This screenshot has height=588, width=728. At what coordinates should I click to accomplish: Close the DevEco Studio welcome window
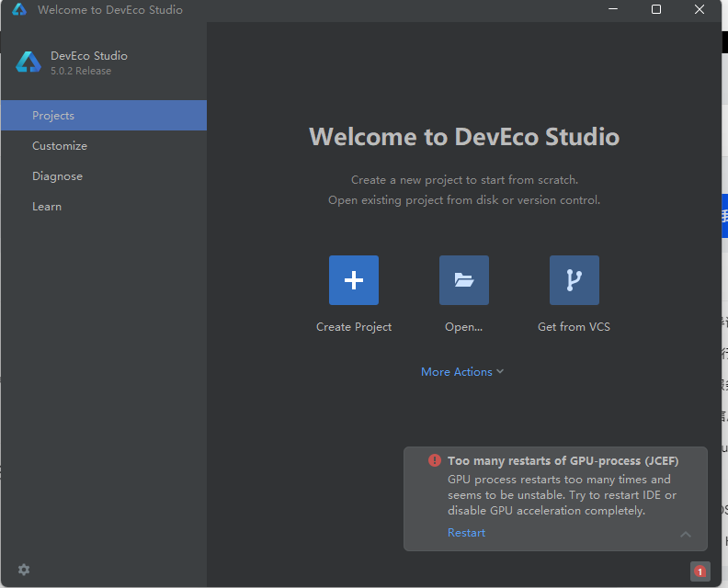click(x=700, y=9)
